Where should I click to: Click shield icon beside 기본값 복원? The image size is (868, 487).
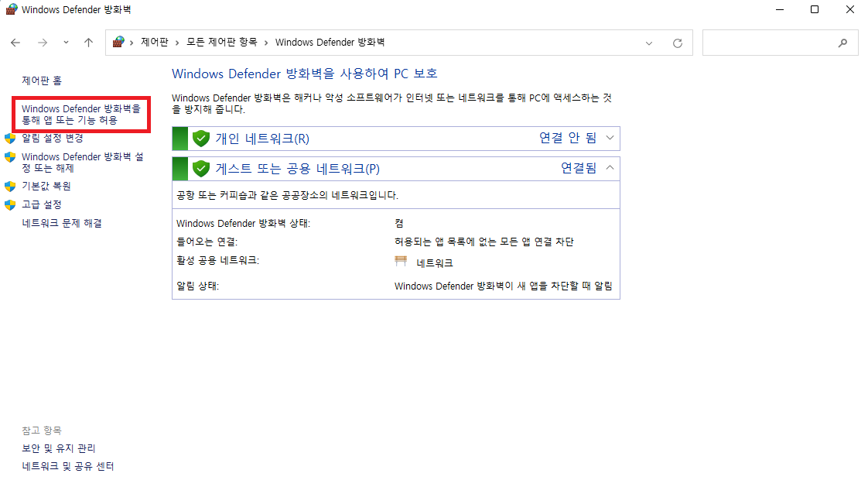pos(10,186)
